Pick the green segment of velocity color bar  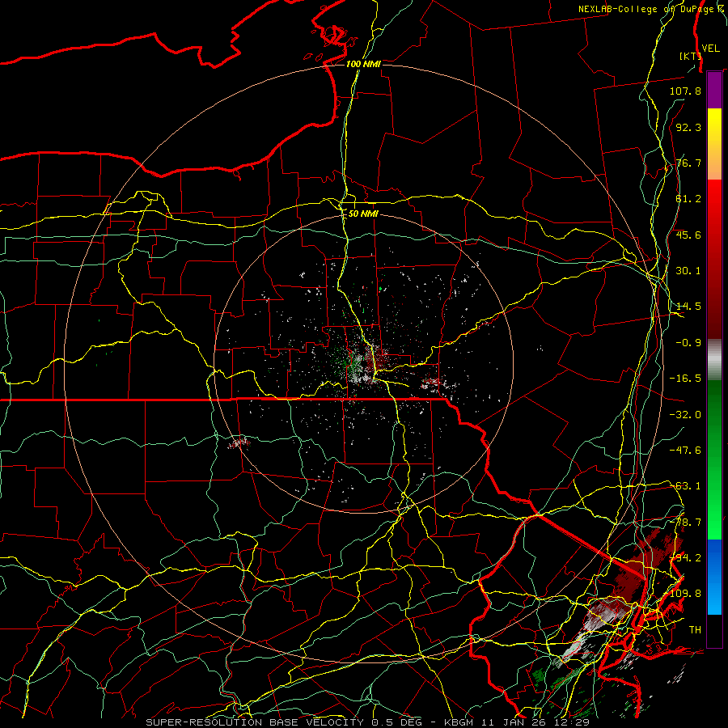click(x=714, y=459)
